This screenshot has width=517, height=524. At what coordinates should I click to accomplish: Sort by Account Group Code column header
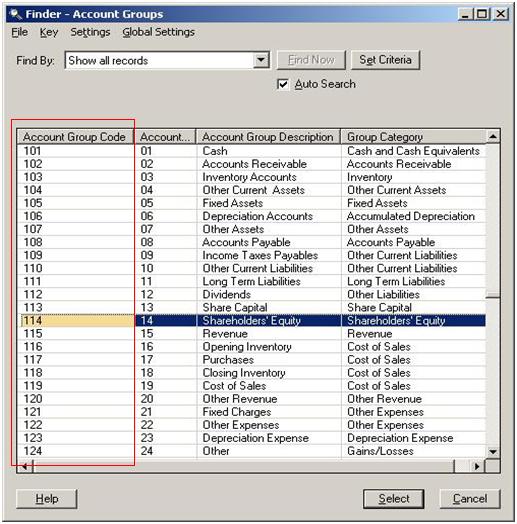(75, 137)
